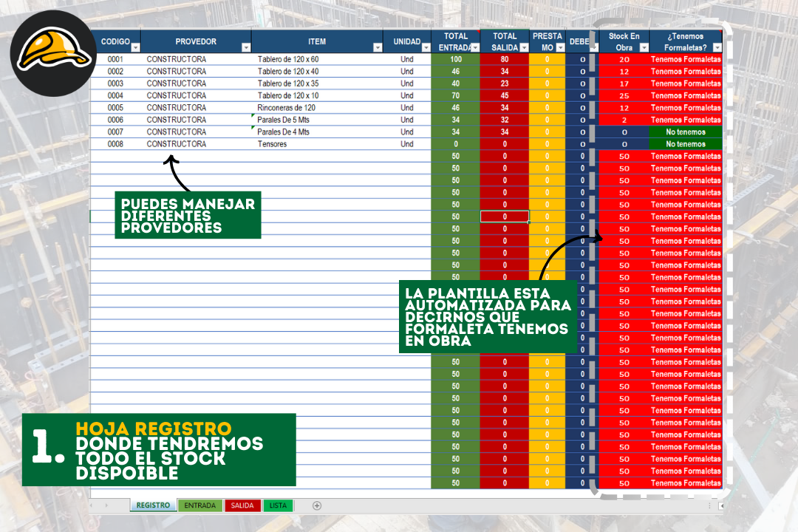Select the 'Tablero de 120 x 40' cell
This screenshot has width=798, height=532.
coord(317,71)
